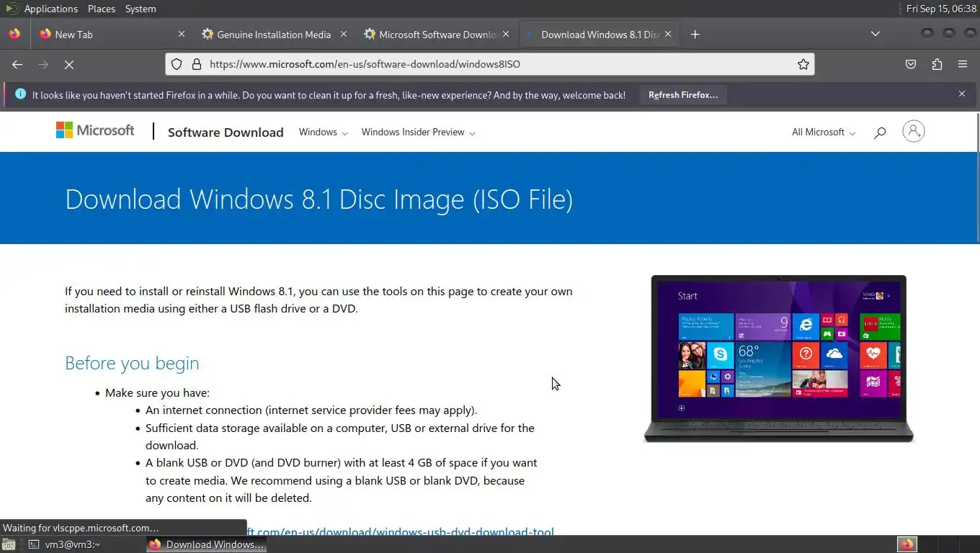Viewport: 980px width, 553px height.
Task: Close the New Tab tab
Action: click(x=182, y=34)
